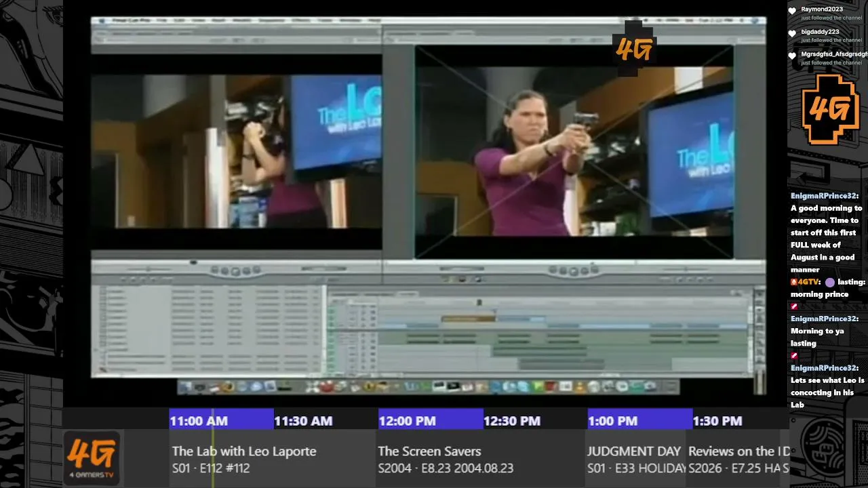
Task: Click the heart icon beside Raymond2023
Action: (x=792, y=12)
